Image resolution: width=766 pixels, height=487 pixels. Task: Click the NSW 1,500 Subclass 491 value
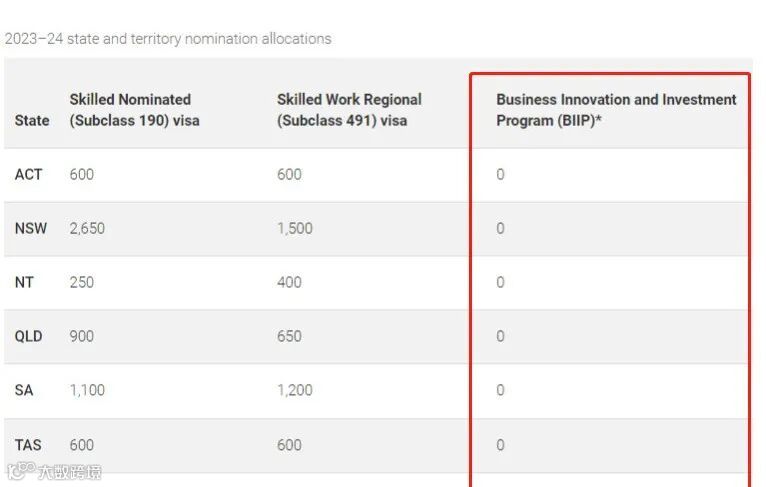(294, 228)
